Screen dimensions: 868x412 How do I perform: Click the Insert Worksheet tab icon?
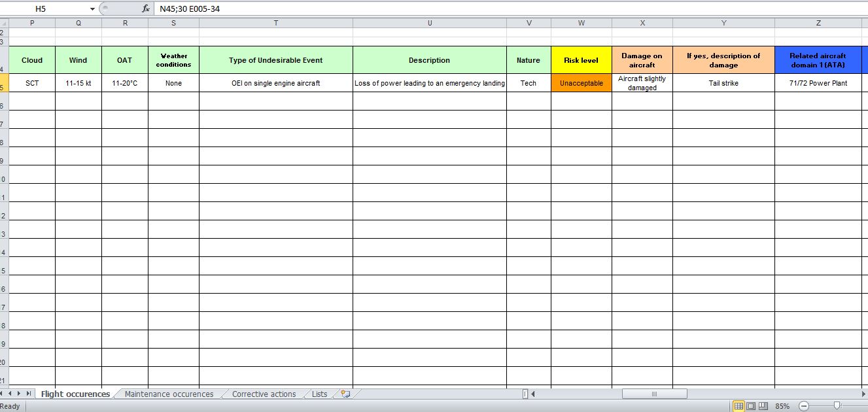click(345, 394)
